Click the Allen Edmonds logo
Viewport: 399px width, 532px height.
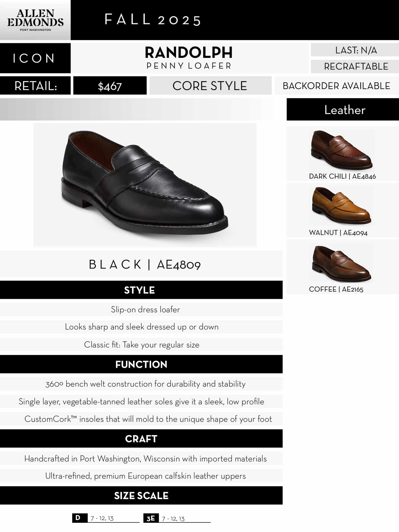click(35, 20)
